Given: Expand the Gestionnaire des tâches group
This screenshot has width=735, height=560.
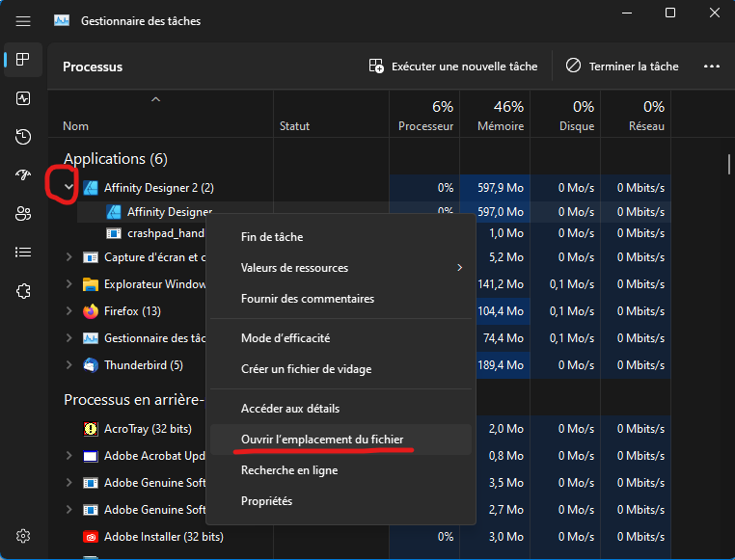Looking at the screenshot, I should (68, 337).
